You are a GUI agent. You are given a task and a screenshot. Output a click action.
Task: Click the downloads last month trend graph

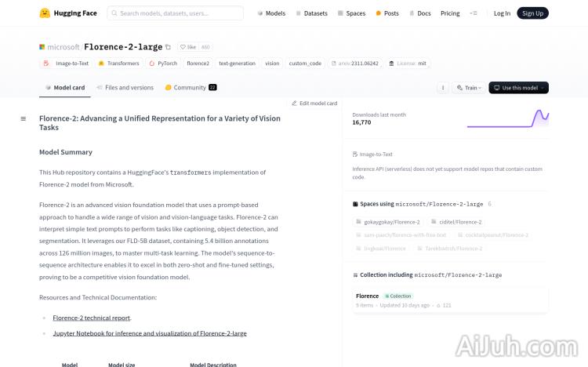tap(507, 118)
